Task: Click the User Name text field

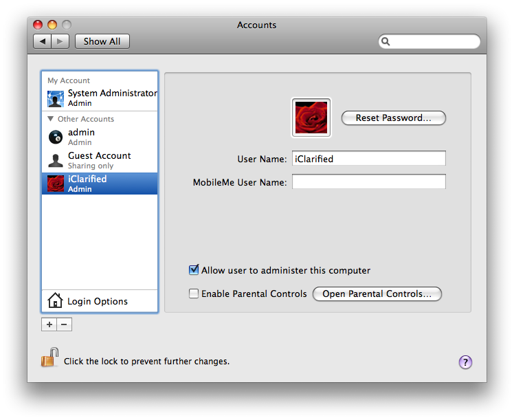Action: click(x=368, y=159)
